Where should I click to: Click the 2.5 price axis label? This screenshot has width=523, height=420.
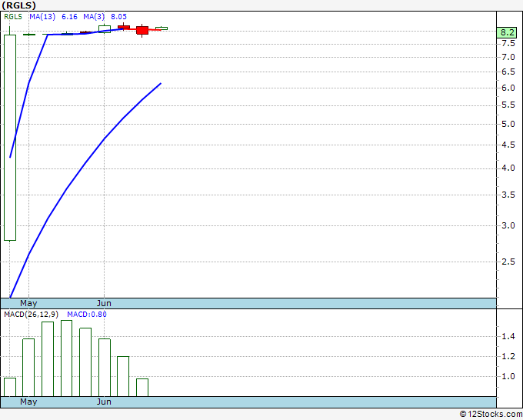(x=508, y=262)
